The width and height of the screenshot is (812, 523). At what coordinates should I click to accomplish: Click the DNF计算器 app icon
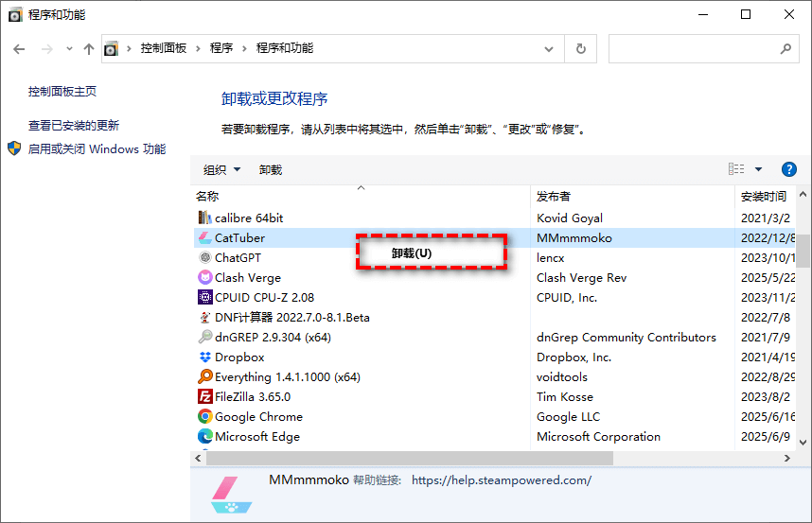coord(205,317)
